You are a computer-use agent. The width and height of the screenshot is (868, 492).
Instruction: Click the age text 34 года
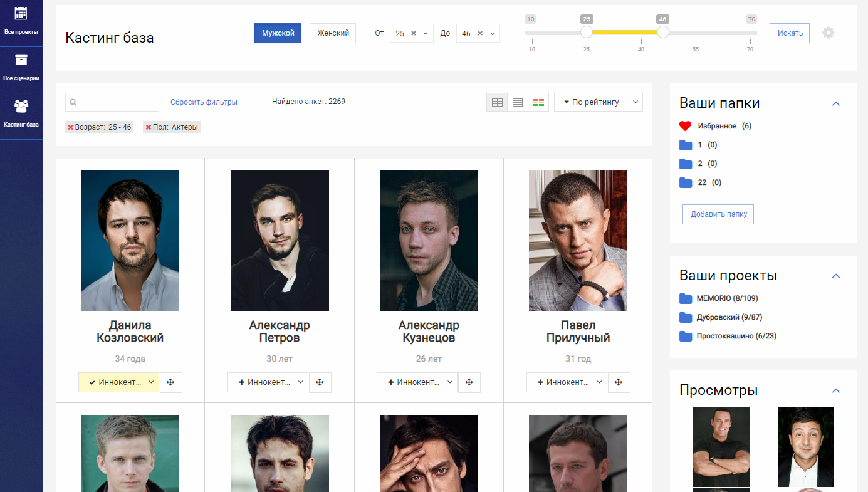[130, 359]
